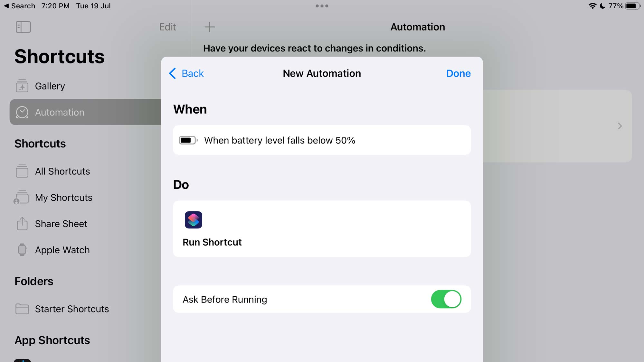The image size is (644, 362).
Task: Toggle the Ask Before Running switch
Action: 447,300
